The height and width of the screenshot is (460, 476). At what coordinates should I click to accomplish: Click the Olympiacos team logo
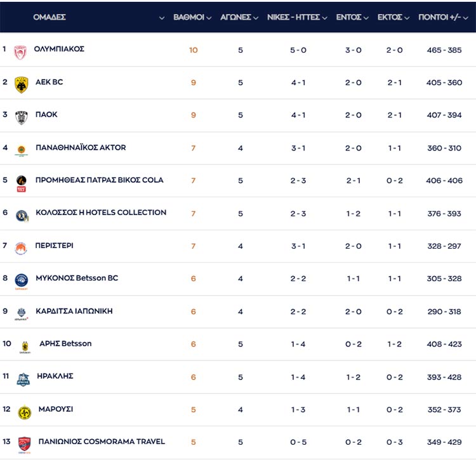coord(20,51)
